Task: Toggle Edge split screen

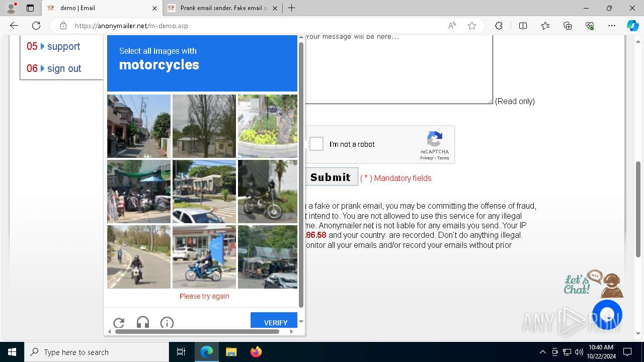Action: (x=523, y=26)
